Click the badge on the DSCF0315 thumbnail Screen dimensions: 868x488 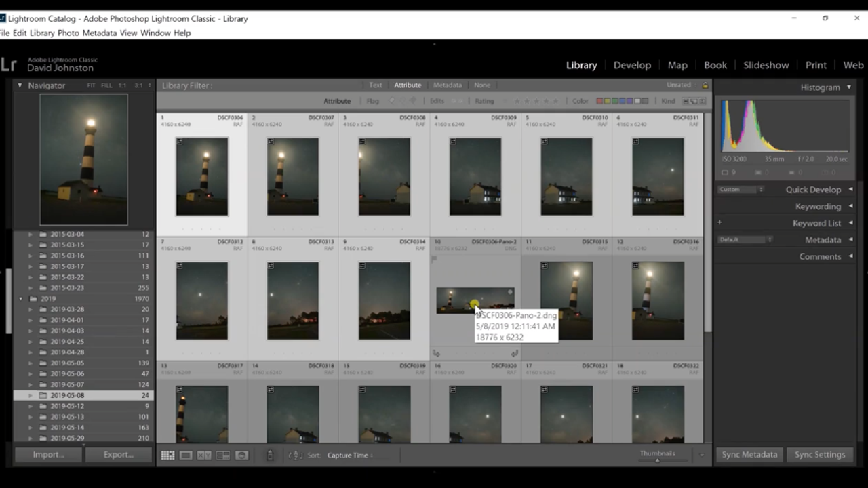click(x=545, y=266)
